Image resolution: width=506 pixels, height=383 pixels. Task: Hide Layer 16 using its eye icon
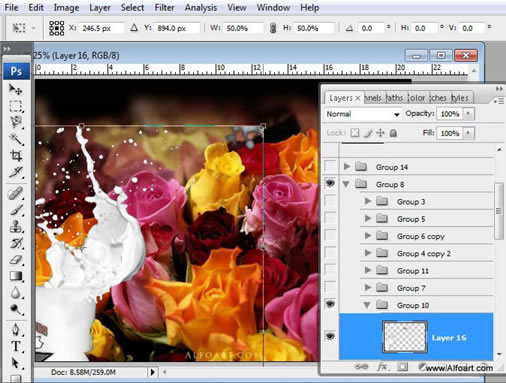tap(330, 336)
